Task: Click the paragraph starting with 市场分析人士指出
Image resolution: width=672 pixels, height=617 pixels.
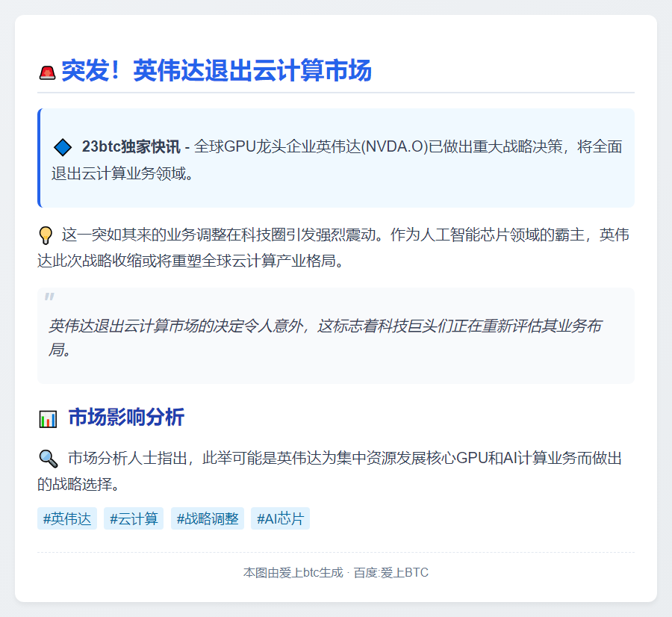Action: tap(336, 471)
